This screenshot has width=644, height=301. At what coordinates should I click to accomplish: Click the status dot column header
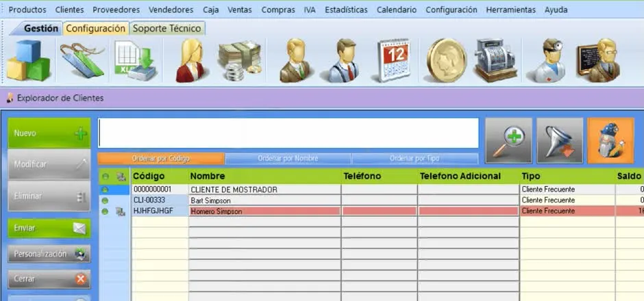[105, 176]
